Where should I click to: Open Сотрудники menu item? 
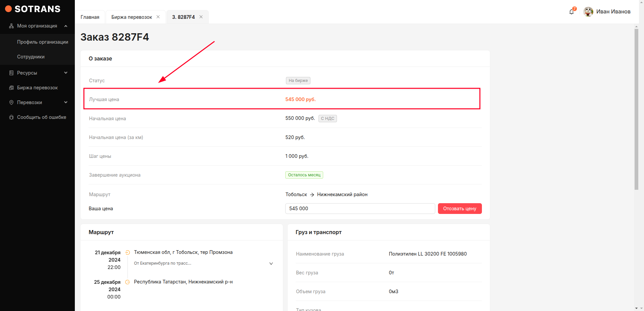tap(31, 57)
